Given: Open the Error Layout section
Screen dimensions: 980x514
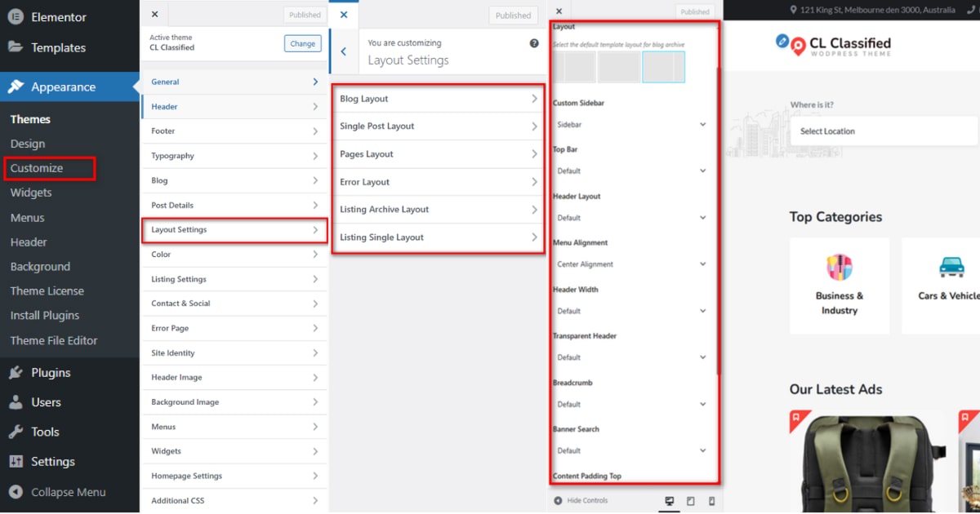Looking at the screenshot, I should click(439, 182).
